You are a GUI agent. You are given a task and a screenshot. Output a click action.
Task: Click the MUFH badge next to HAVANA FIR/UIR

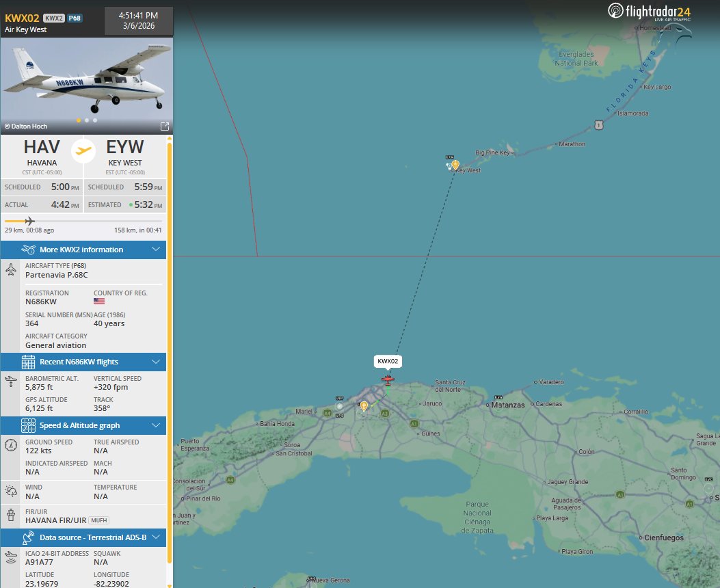click(98, 520)
